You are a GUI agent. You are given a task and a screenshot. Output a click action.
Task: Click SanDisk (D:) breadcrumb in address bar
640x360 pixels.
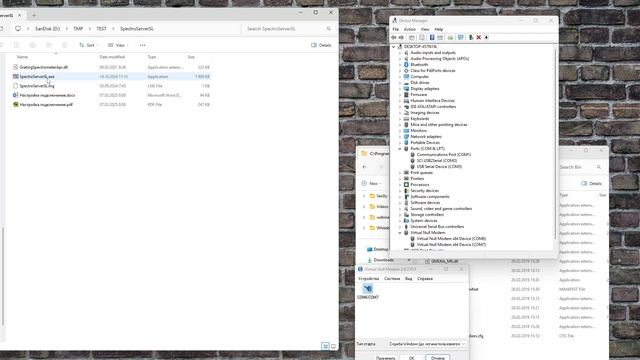47,29
